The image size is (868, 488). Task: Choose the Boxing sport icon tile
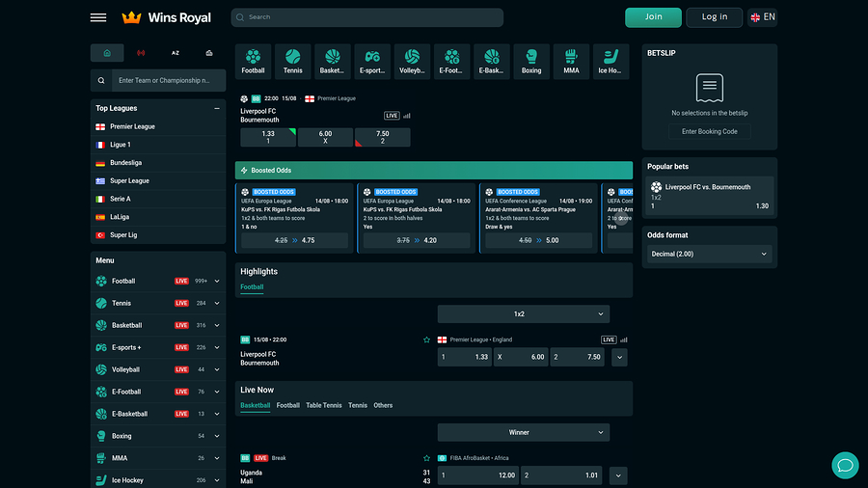pyautogui.click(x=531, y=61)
